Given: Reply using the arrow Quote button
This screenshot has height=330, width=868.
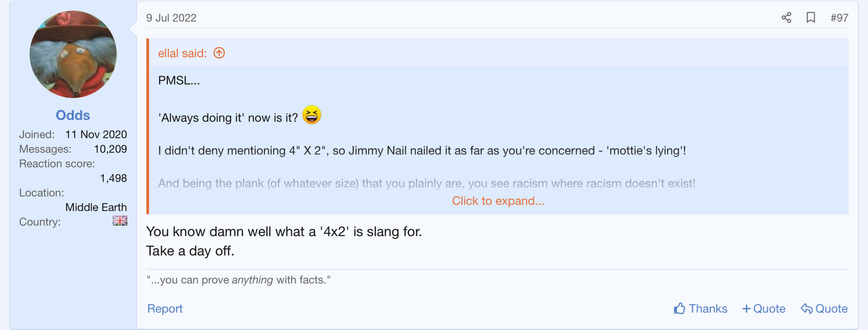Looking at the screenshot, I should [824, 309].
